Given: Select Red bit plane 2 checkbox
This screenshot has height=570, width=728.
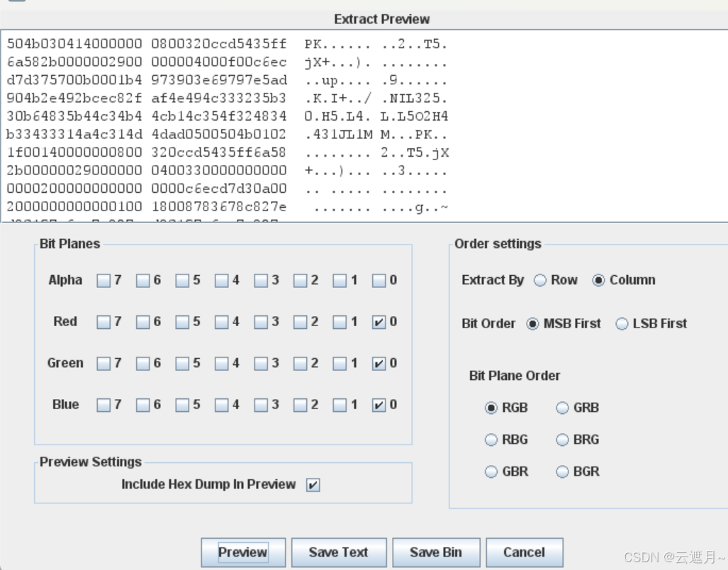Looking at the screenshot, I should coord(301,322).
